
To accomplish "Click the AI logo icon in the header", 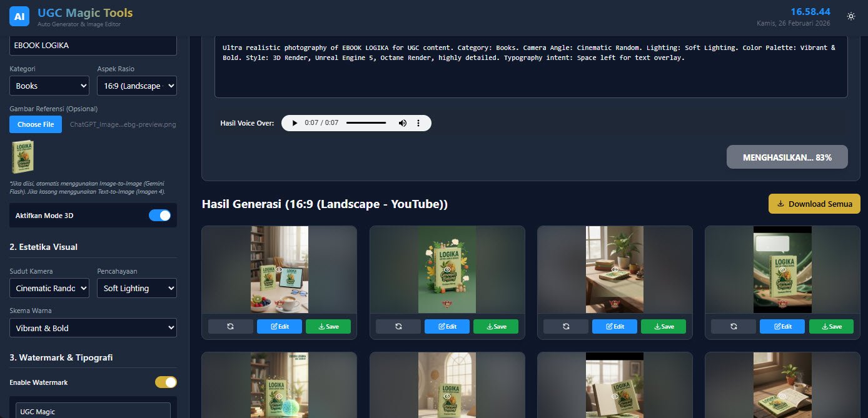I will pos(19,16).
